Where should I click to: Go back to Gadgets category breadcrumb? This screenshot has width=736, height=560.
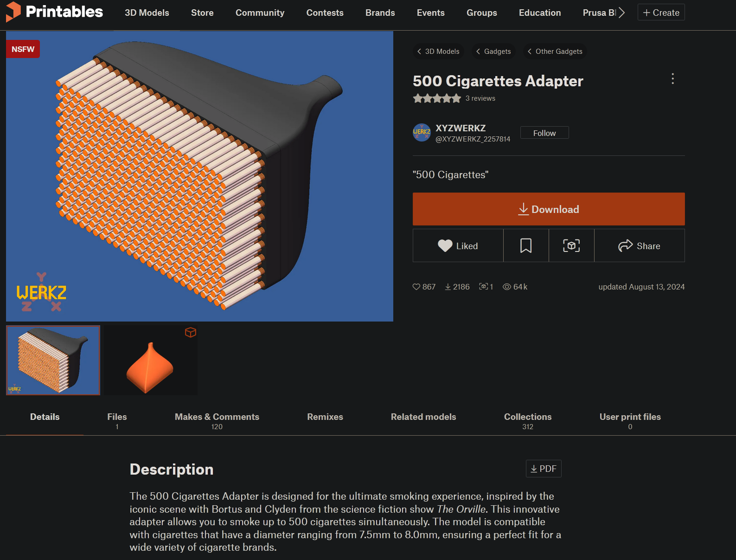(493, 51)
